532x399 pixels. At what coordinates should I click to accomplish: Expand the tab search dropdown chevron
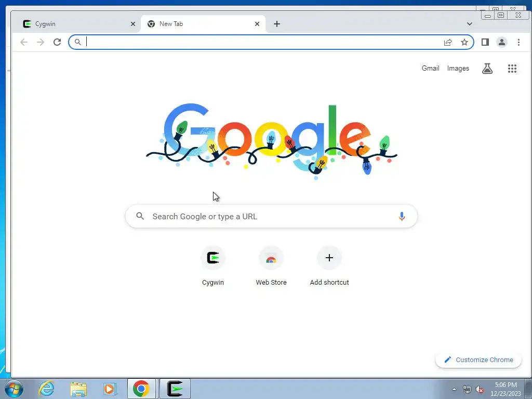pos(470,24)
